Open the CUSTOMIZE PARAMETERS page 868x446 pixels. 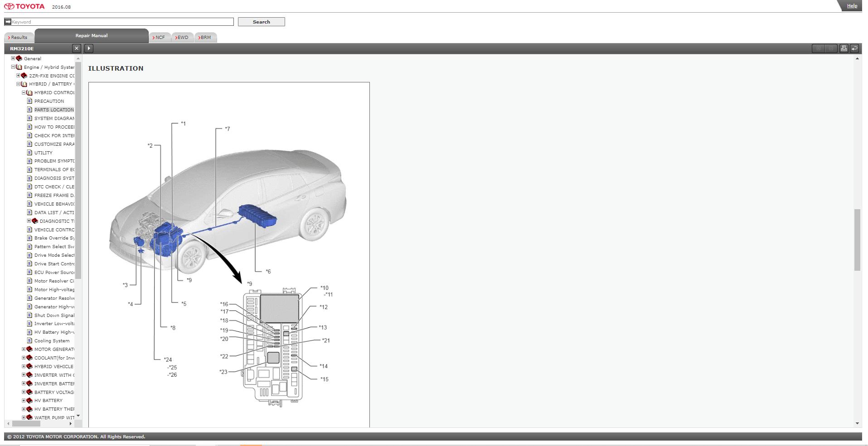(54, 144)
